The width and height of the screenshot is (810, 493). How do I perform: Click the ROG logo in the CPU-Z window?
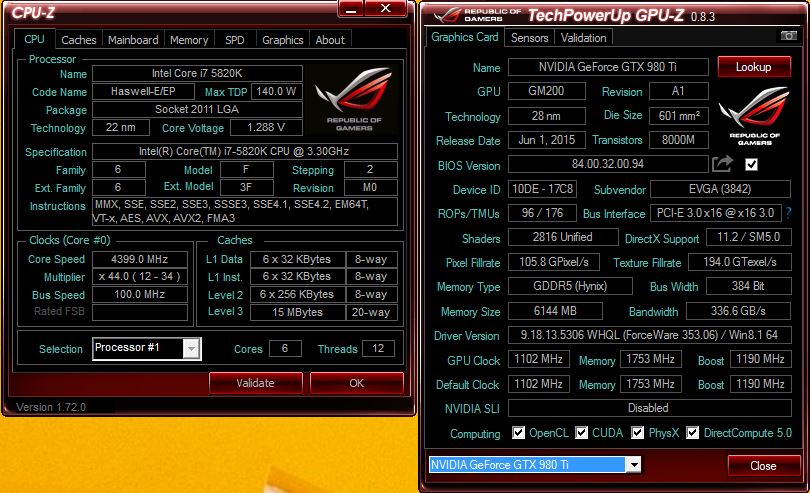[354, 99]
